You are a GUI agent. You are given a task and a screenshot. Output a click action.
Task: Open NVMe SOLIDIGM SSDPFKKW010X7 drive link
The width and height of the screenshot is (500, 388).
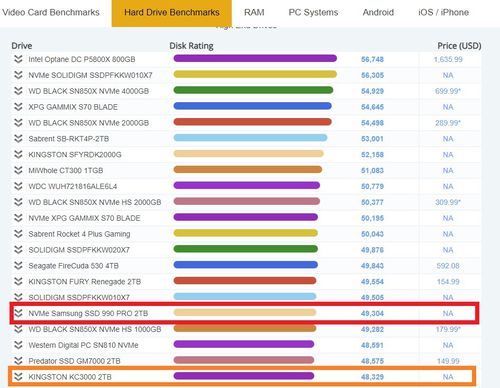[x=90, y=75]
